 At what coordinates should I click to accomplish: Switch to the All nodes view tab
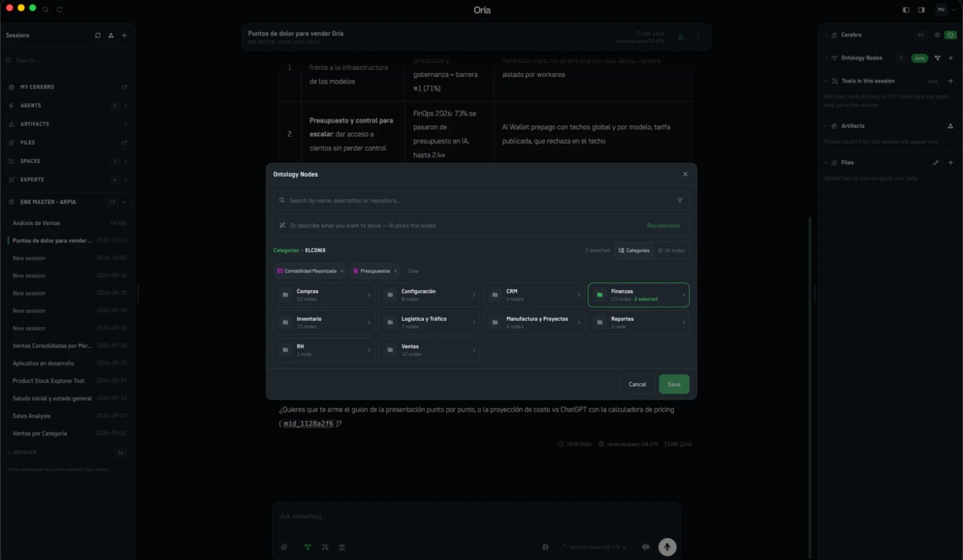(671, 251)
